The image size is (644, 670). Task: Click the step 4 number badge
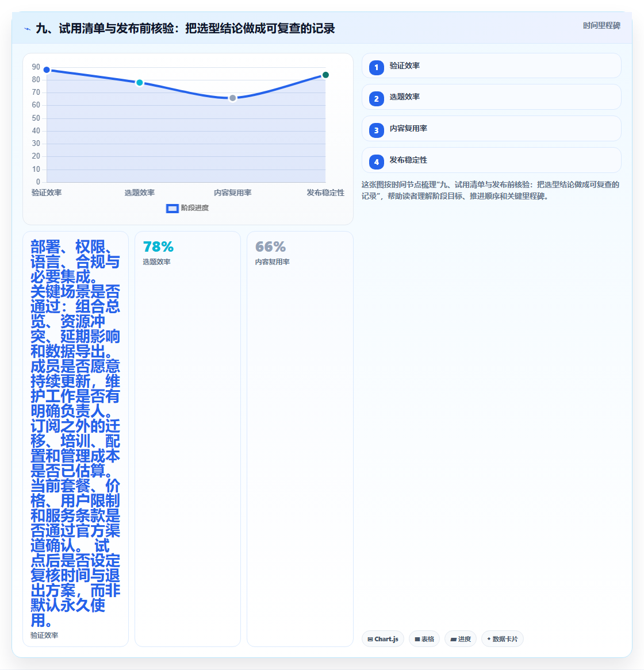click(x=376, y=162)
